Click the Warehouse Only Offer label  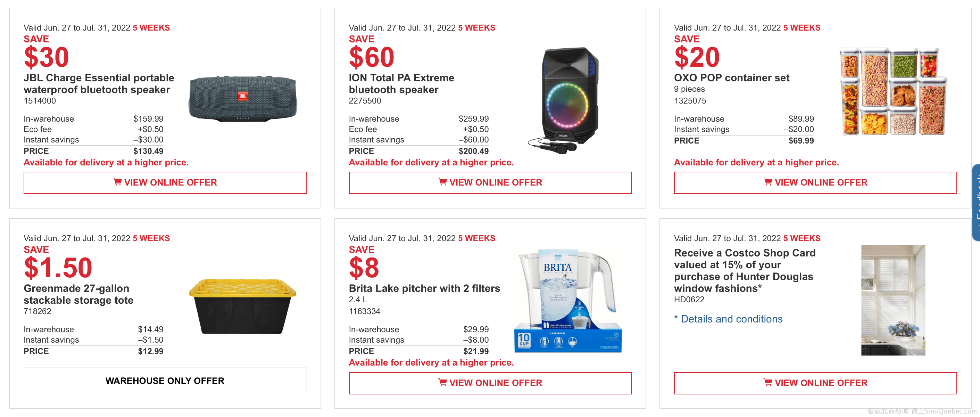(165, 381)
